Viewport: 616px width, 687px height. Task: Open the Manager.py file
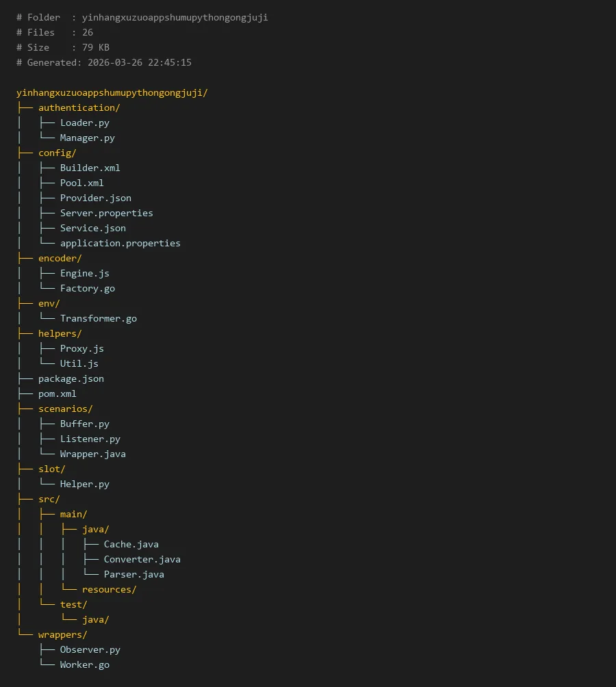pos(87,138)
